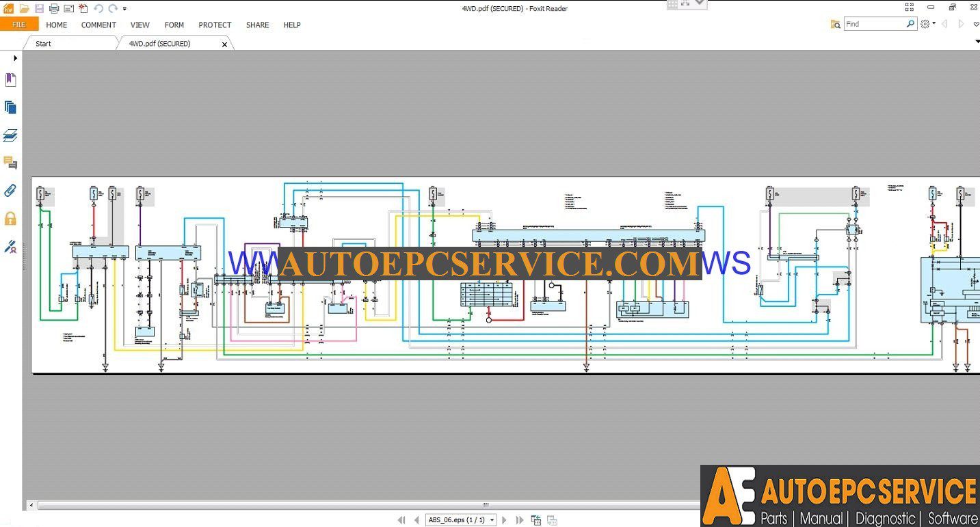Go to the previous page

point(416,520)
